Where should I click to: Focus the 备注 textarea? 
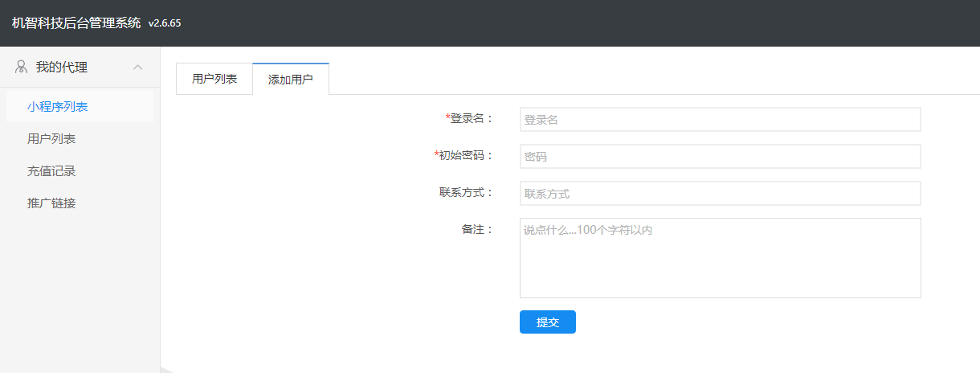(720, 258)
